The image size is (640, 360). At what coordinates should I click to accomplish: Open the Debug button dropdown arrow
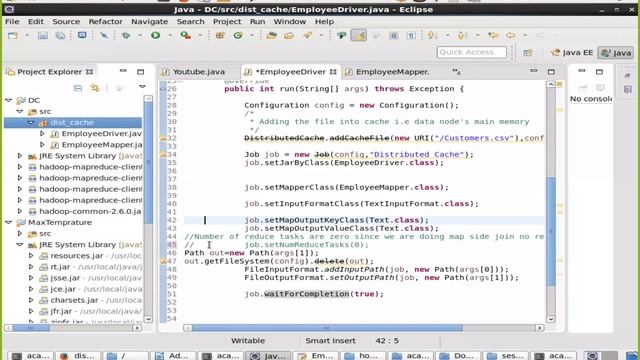tap(140, 36)
